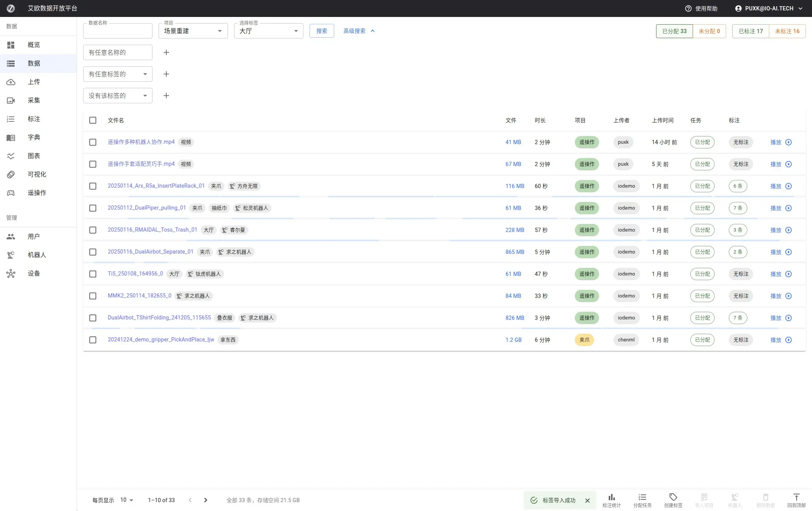Open file link 20250112_DualPiper_pulling_01

point(147,208)
